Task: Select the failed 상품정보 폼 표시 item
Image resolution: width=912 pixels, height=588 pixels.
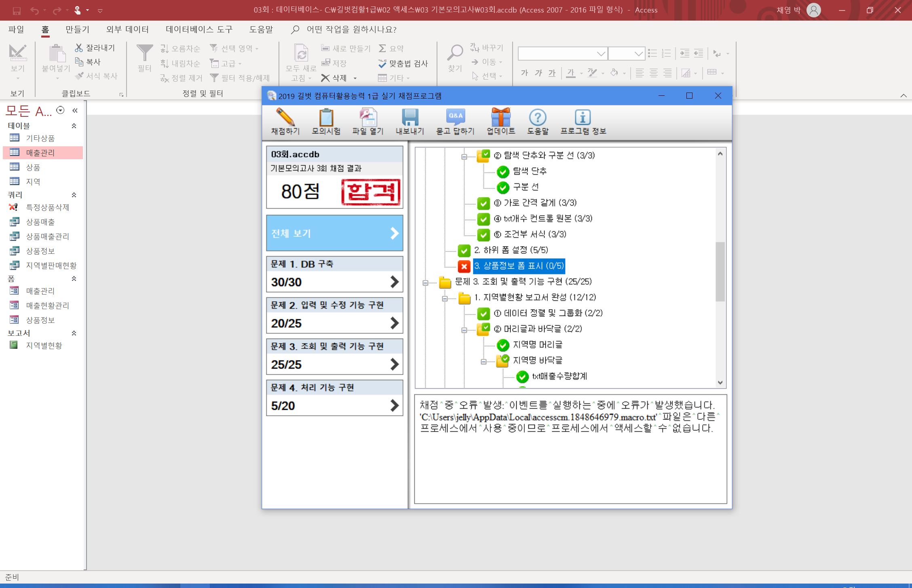Action: [519, 266]
